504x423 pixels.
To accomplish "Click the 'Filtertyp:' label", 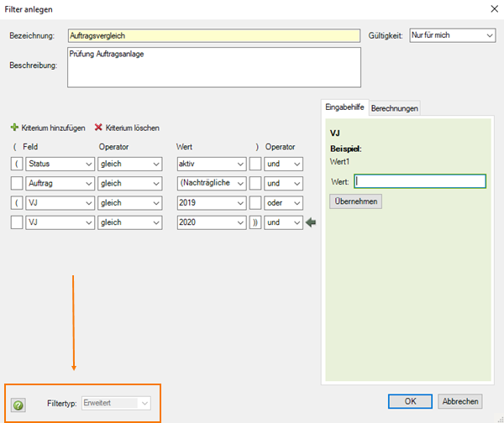I will tap(61, 404).
